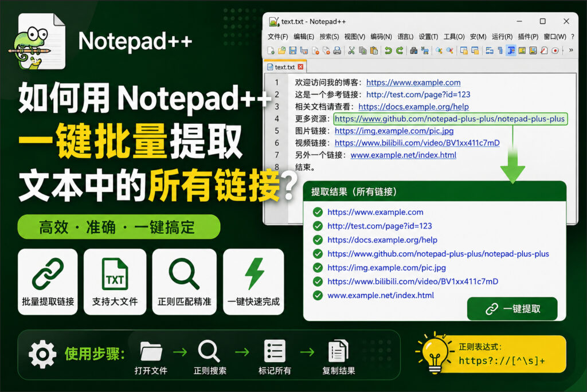Open the 工具(O) menu
Viewport: 587px width, 392px height.
tap(454, 37)
